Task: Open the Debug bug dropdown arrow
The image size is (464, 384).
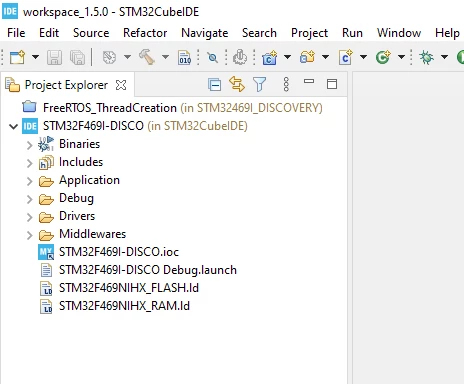Action: click(444, 57)
